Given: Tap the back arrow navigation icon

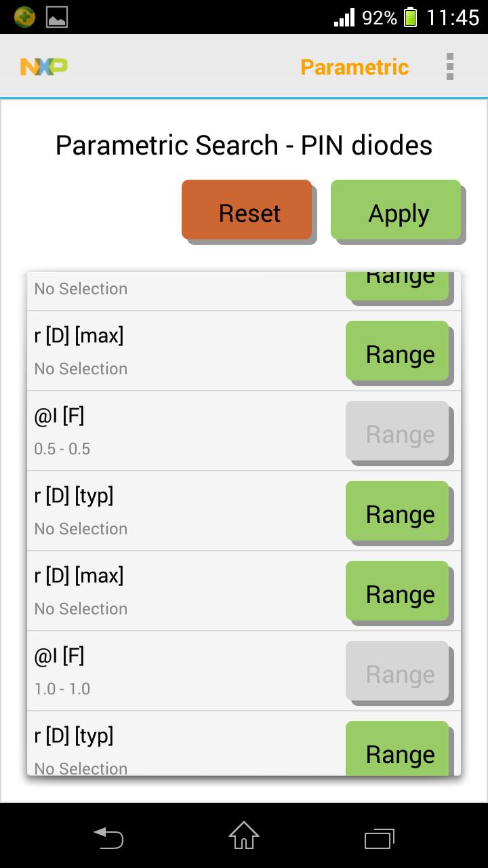Looking at the screenshot, I should pyautogui.click(x=108, y=837).
